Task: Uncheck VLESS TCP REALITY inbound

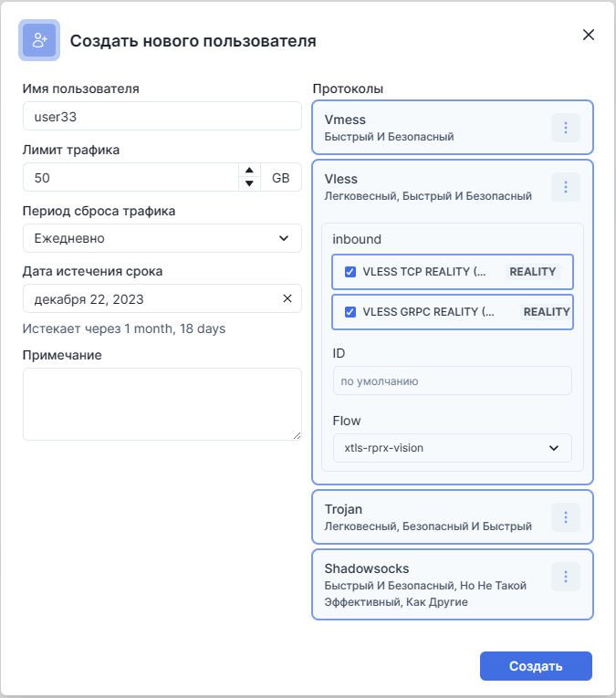Action: tap(350, 272)
